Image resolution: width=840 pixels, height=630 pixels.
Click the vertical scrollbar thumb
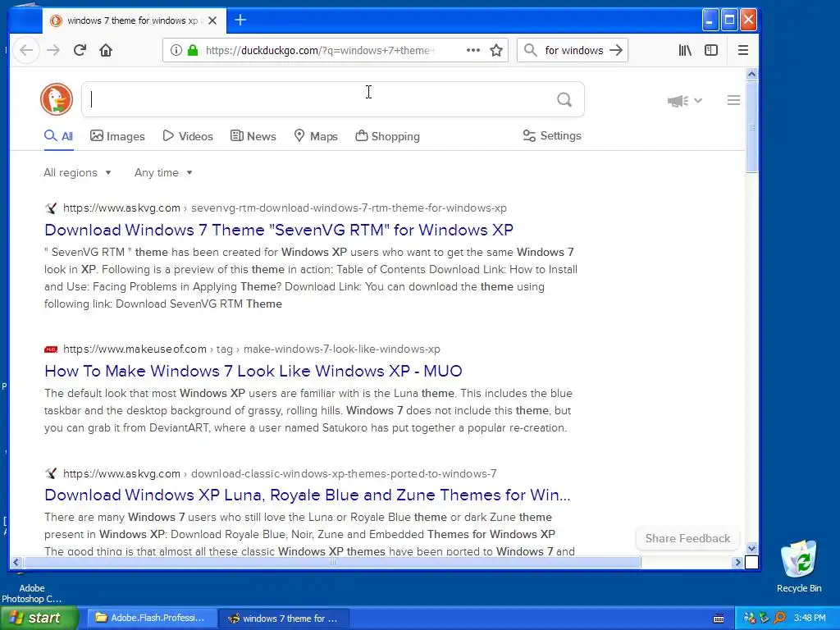point(751,126)
